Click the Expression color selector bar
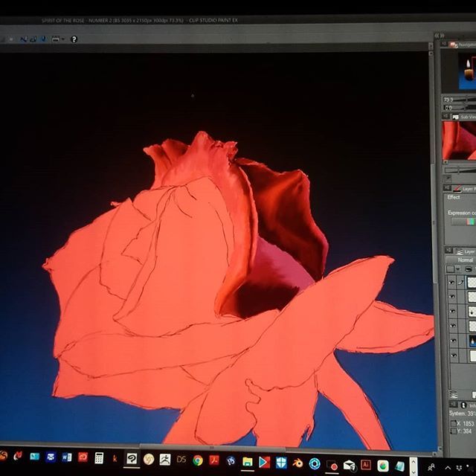The width and height of the screenshot is (476, 476). 463,222
